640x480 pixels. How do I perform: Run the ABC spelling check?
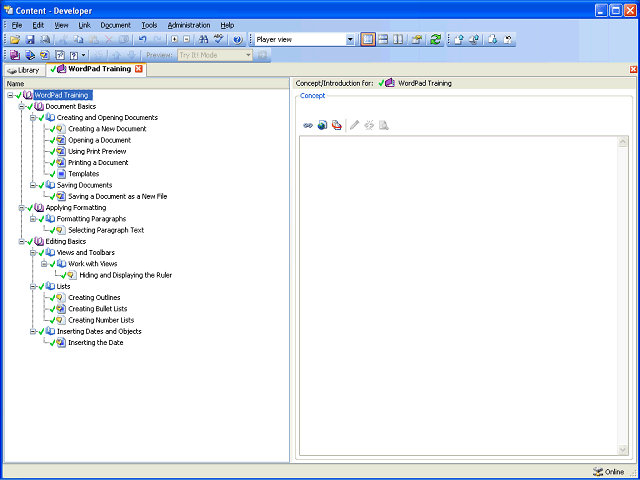coord(219,39)
